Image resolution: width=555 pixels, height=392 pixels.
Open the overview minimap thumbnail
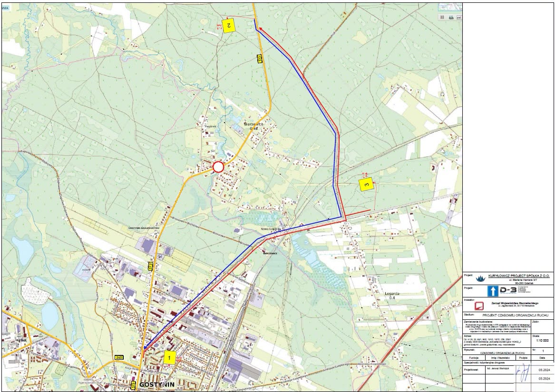pyautogui.click(x=450, y=7)
